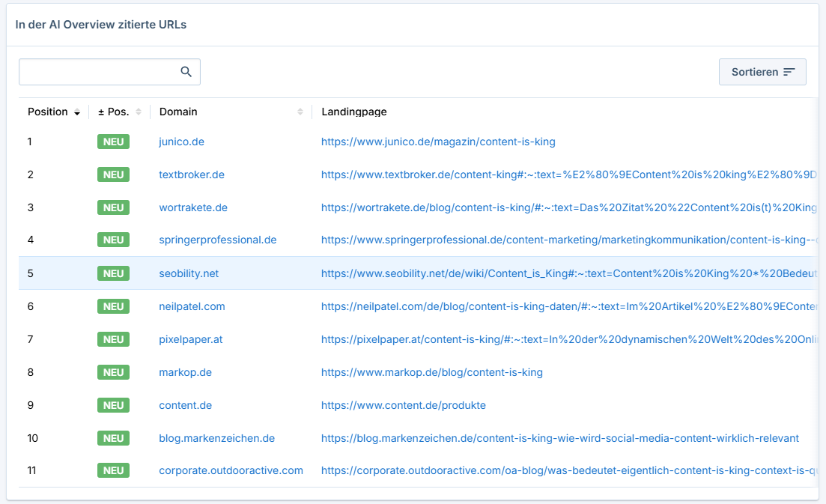Click the seobility.net domain link
This screenshot has height=504, width=826.
[188, 273]
